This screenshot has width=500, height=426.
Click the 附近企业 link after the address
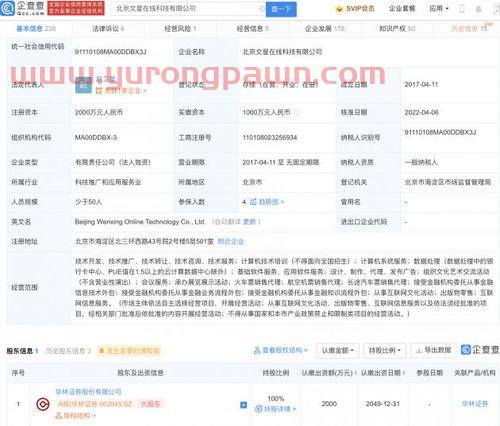pyautogui.click(x=231, y=241)
